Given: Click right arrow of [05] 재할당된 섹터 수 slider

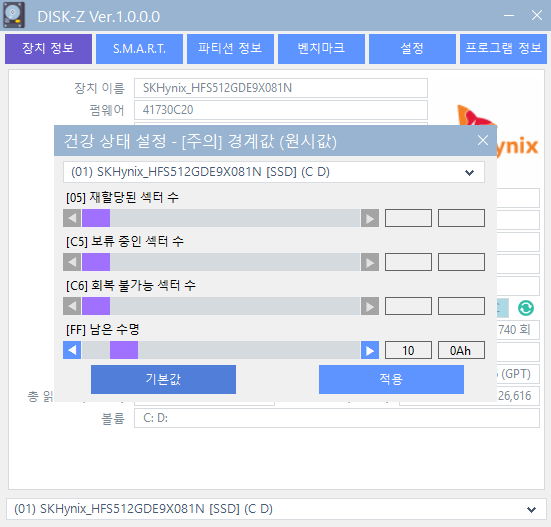Looking at the screenshot, I should pos(370,218).
